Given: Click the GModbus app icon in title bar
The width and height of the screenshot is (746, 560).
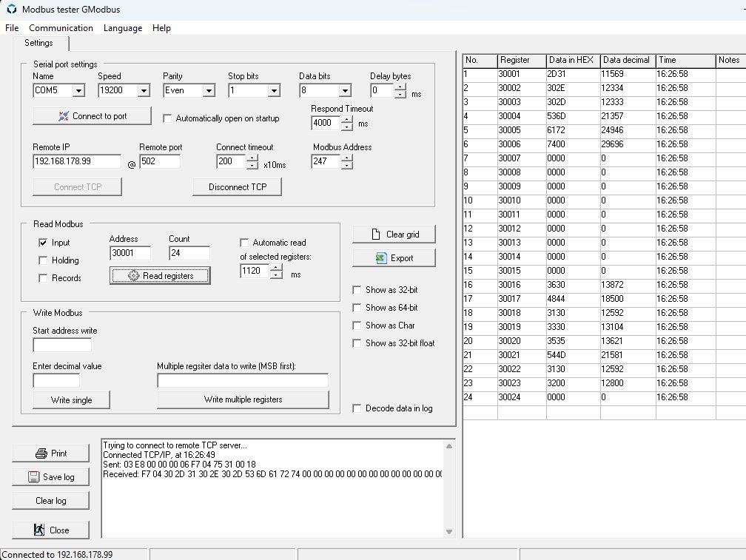Looking at the screenshot, I should click(10, 10).
